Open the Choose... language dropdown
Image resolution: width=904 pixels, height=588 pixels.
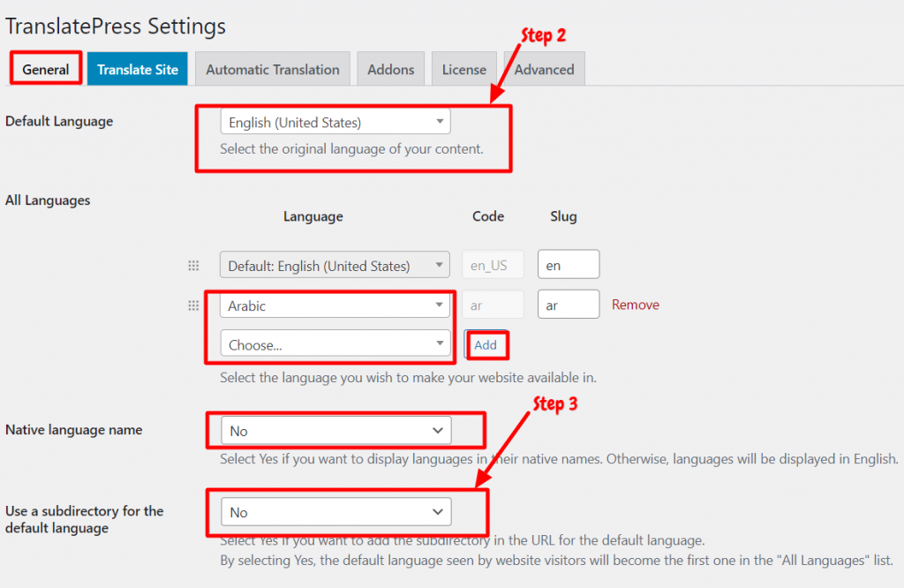[x=335, y=344]
